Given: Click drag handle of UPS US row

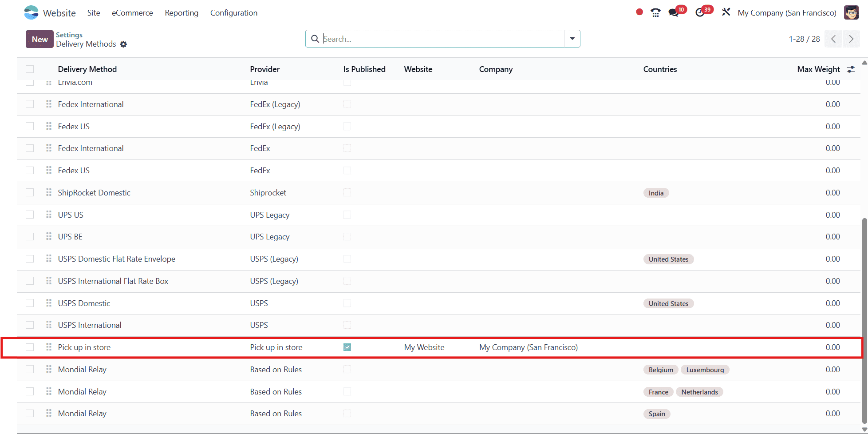Looking at the screenshot, I should pyautogui.click(x=49, y=215).
